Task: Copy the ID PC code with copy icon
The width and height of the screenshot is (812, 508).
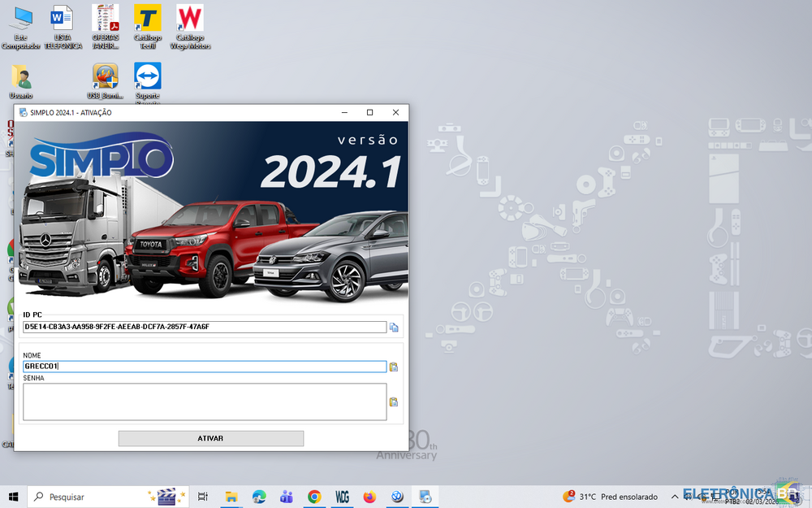Action: click(x=394, y=328)
